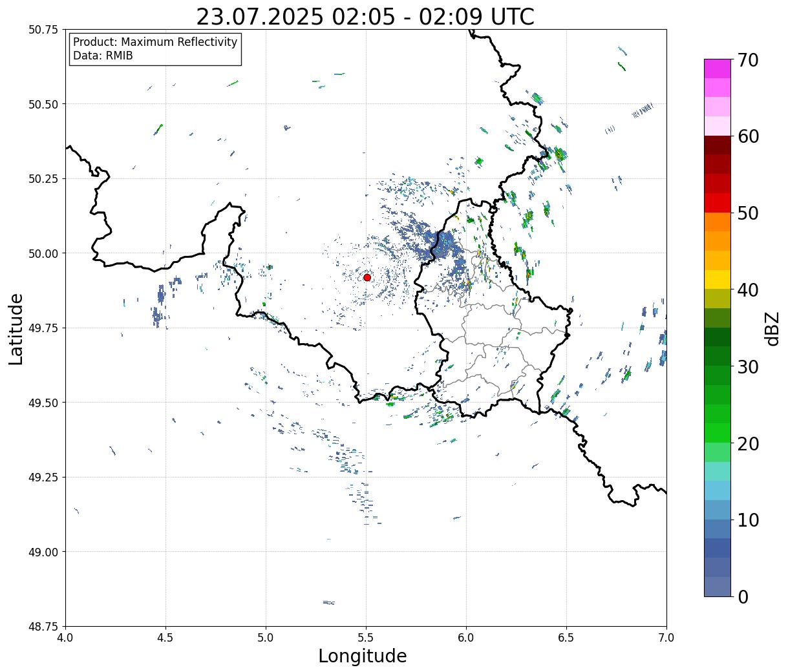Click latitude tick label 50.75

(x=43, y=30)
